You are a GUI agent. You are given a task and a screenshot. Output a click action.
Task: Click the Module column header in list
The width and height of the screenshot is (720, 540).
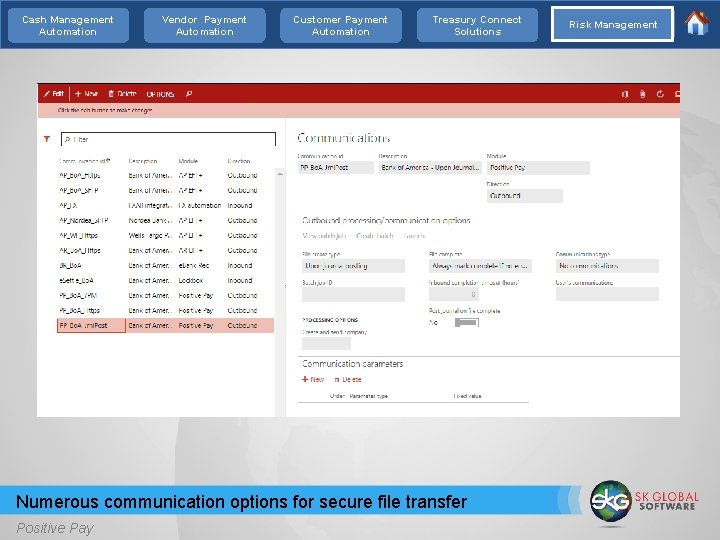[x=188, y=161]
